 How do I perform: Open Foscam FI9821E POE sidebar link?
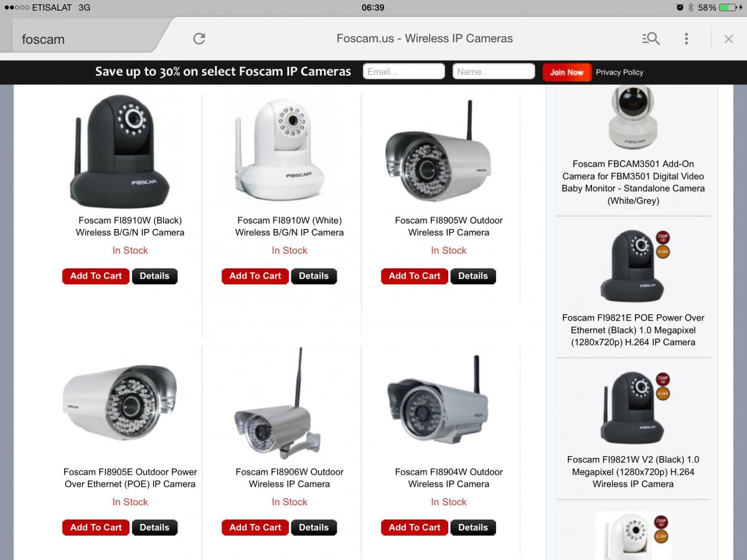633,330
